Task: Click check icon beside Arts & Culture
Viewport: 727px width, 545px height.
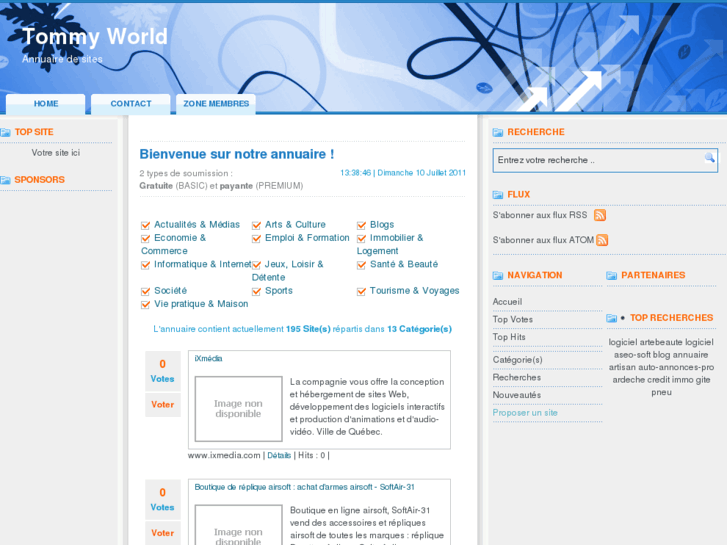Action: point(256,225)
